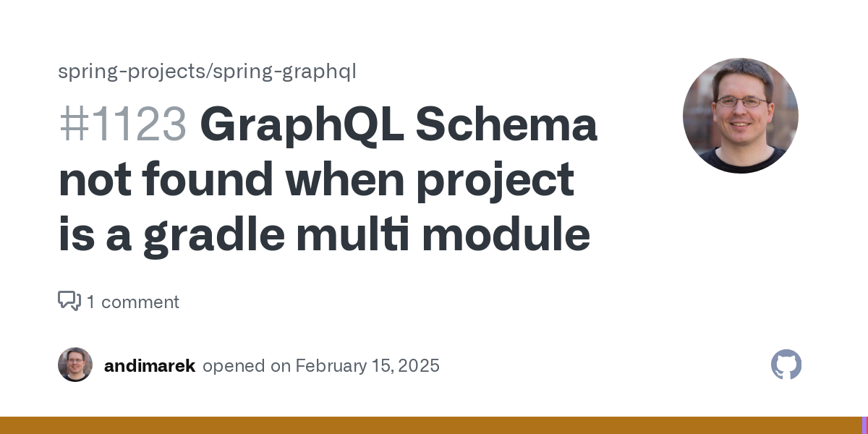The height and width of the screenshot is (434, 868).
Task: Select the purple language bar segment
Action: [x=864, y=425]
